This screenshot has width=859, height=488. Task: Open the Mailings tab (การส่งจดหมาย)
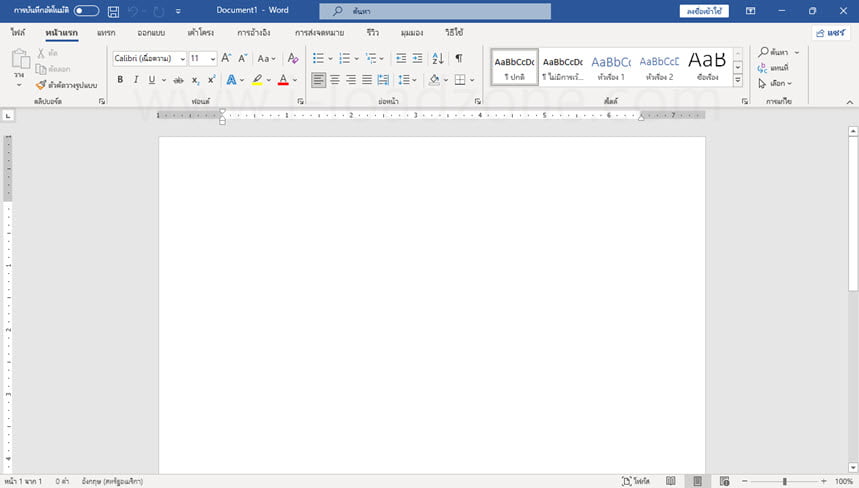tap(319, 33)
